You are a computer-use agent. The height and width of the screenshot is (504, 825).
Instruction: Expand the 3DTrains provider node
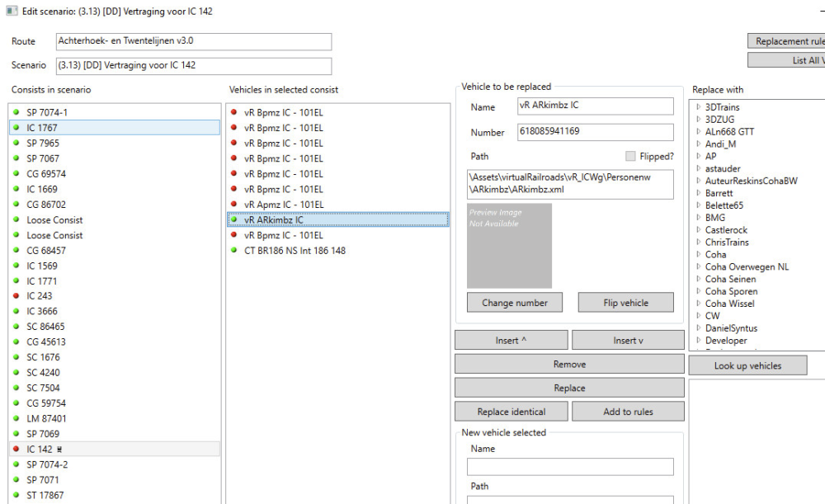[698, 107]
